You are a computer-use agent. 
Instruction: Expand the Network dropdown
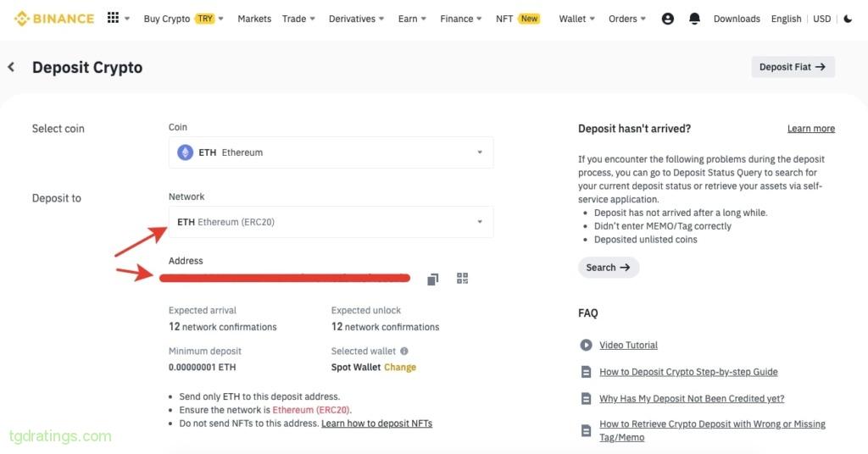click(480, 222)
